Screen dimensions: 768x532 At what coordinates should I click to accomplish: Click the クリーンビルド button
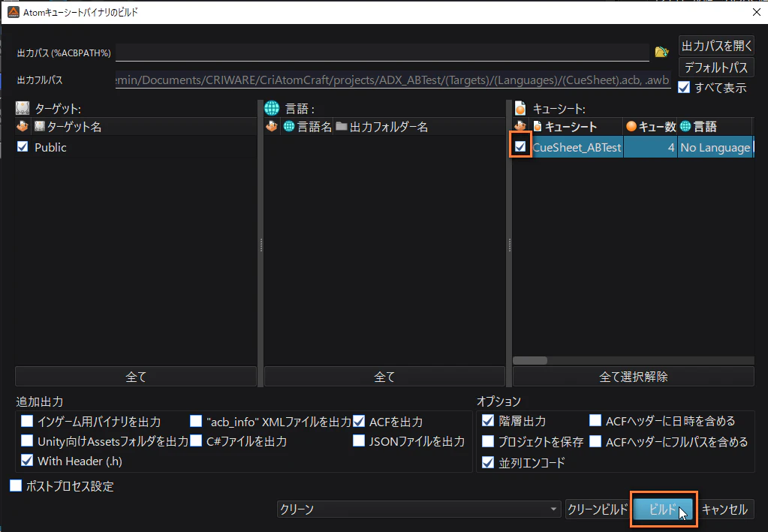(x=597, y=509)
